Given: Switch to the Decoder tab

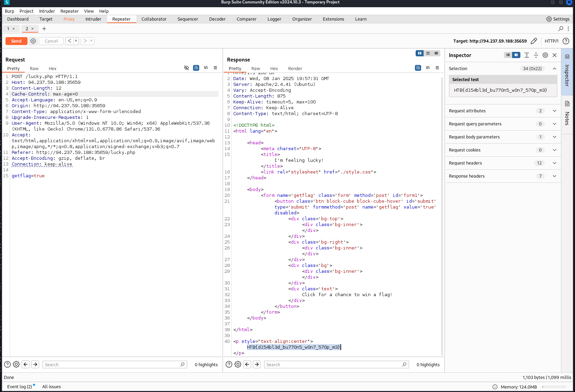Looking at the screenshot, I should tap(217, 19).
